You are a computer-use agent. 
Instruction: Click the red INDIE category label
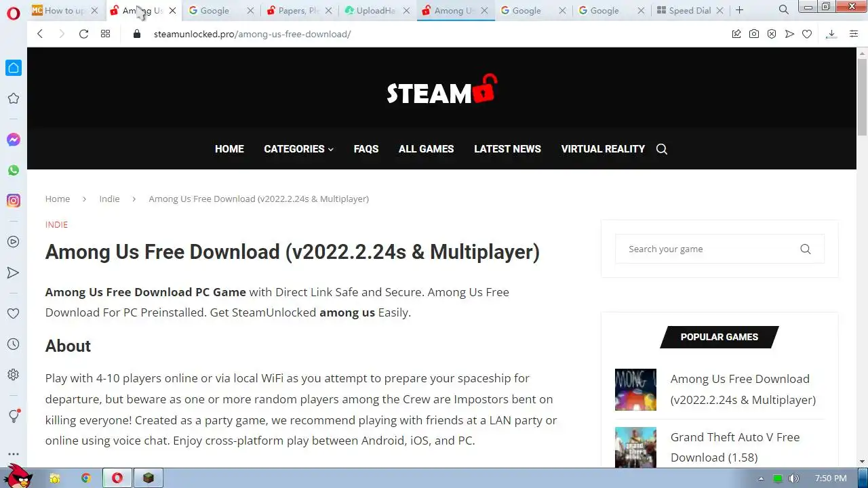[56, 224]
